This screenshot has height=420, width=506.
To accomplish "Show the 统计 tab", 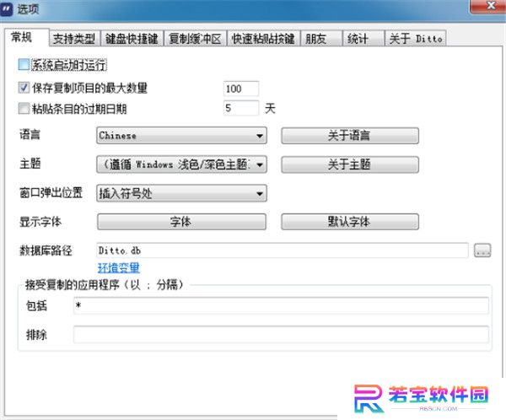I will 363,39.
